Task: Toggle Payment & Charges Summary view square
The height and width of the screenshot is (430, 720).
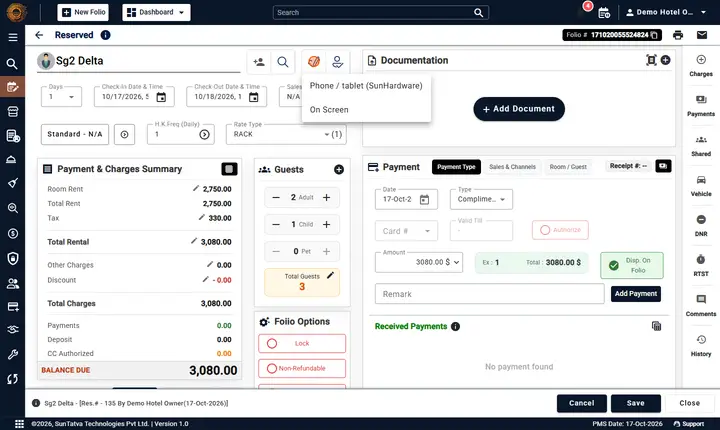Action: point(229,169)
